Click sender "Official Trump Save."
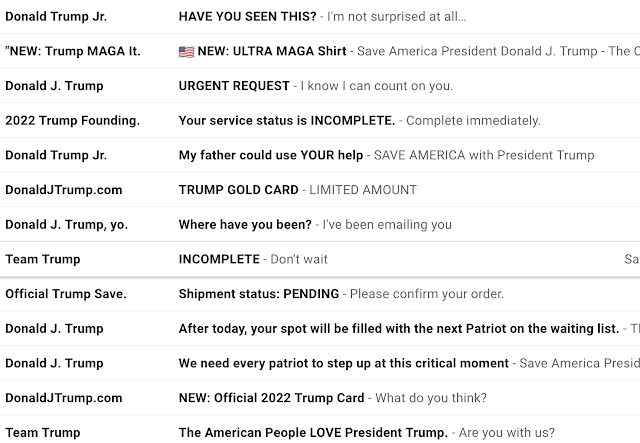The height and width of the screenshot is (443, 640). click(x=66, y=294)
